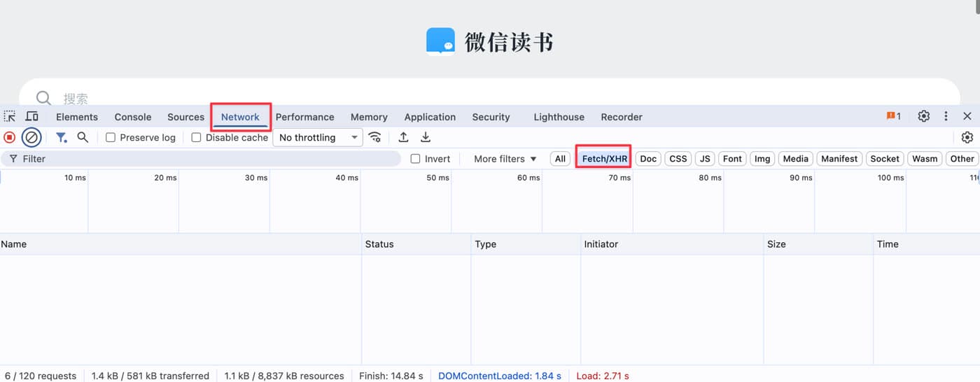The height and width of the screenshot is (382, 980).
Task: Switch to the Console tab
Action: [133, 117]
